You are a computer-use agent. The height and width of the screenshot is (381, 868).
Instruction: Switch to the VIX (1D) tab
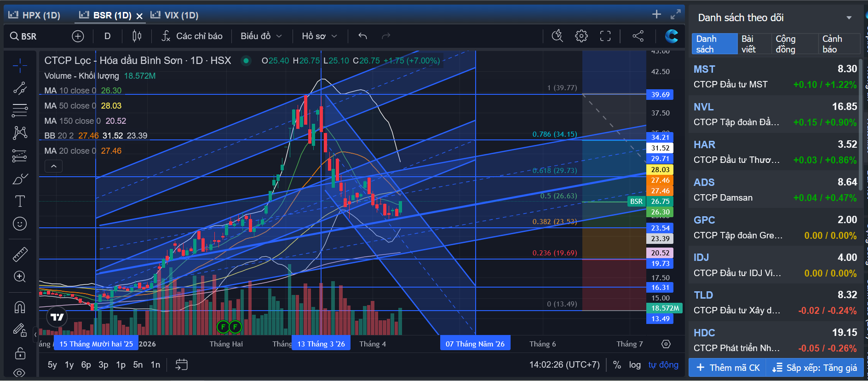coord(175,15)
